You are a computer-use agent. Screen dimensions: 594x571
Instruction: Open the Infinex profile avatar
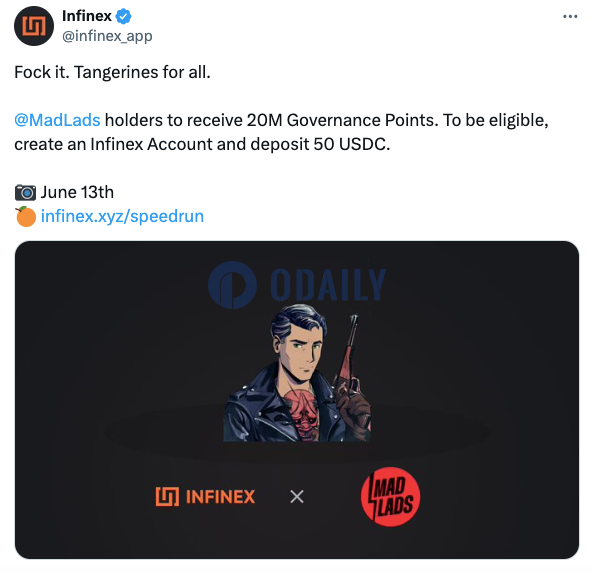(34, 26)
